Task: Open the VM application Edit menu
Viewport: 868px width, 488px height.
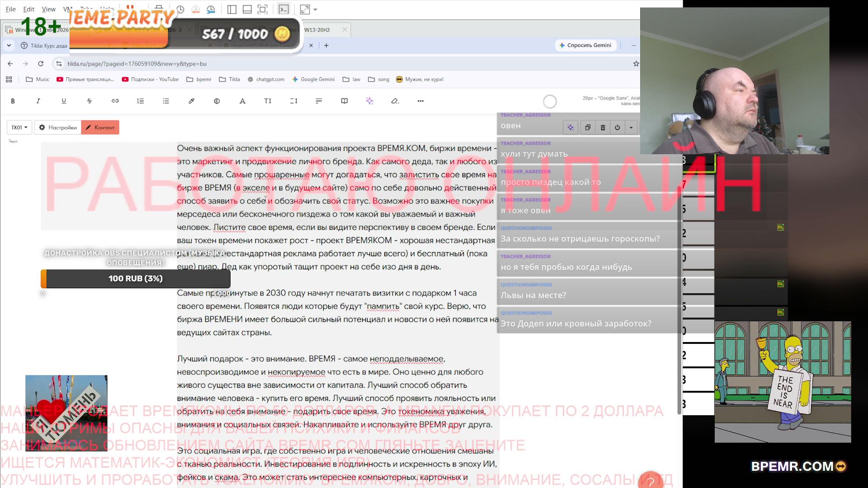Action: [29, 9]
